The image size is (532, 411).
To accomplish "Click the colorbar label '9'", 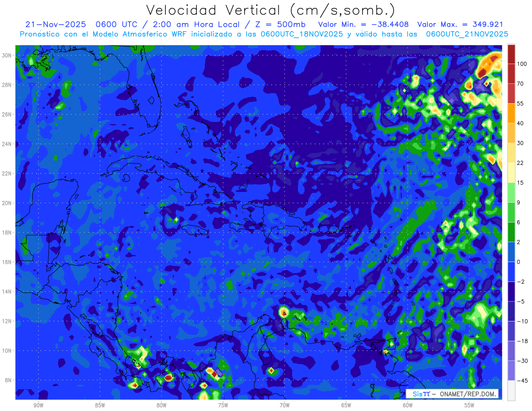I will pyautogui.click(x=519, y=202).
